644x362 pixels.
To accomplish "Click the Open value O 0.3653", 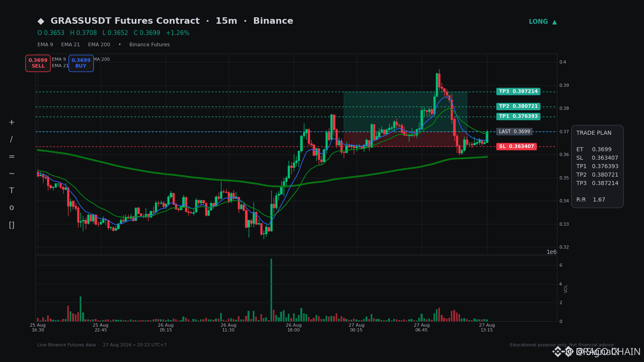I will coord(51,33).
